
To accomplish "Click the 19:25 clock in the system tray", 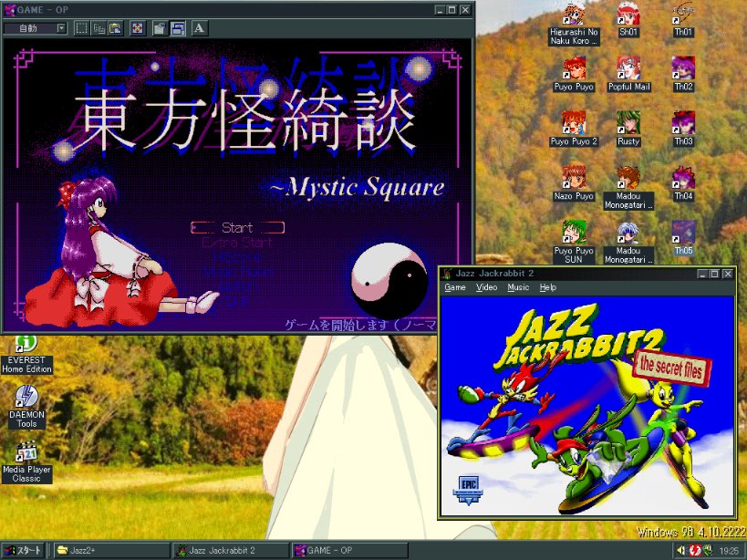I will pos(729,551).
